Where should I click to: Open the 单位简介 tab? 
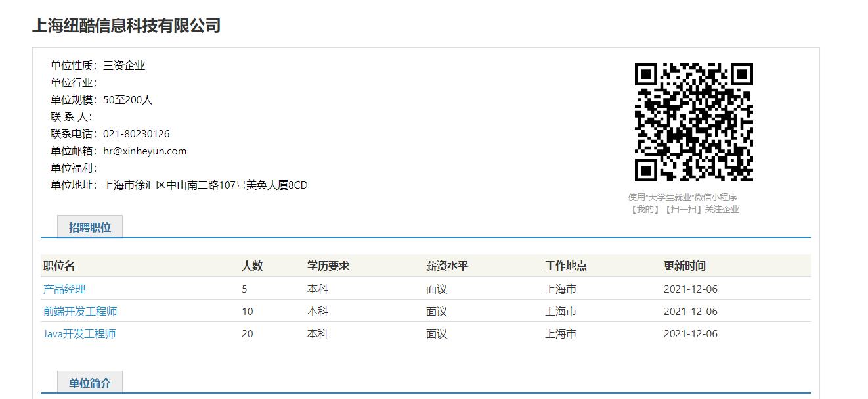[x=90, y=383]
